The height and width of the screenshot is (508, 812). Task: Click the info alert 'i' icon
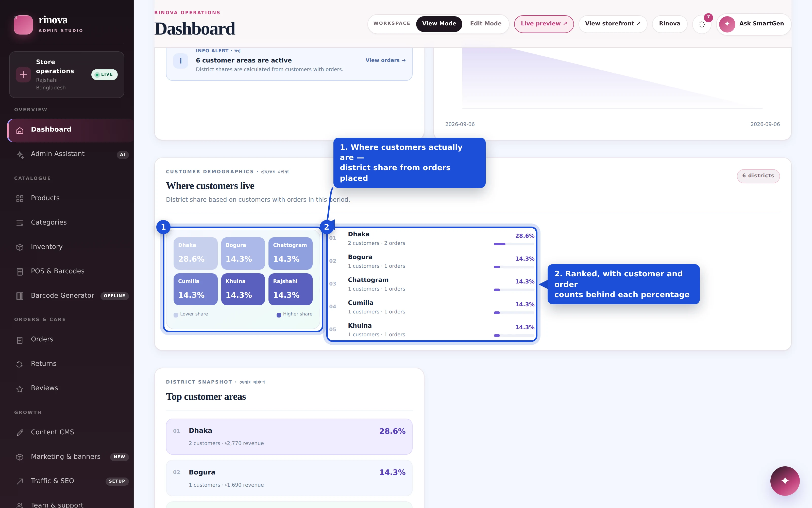[x=180, y=61]
